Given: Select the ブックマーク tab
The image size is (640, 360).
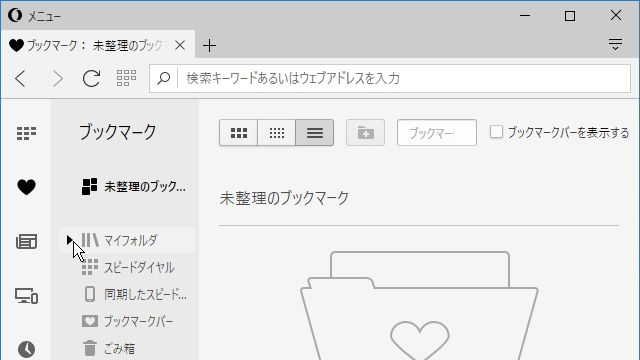Looking at the screenshot, I should [x=97, y=45].
